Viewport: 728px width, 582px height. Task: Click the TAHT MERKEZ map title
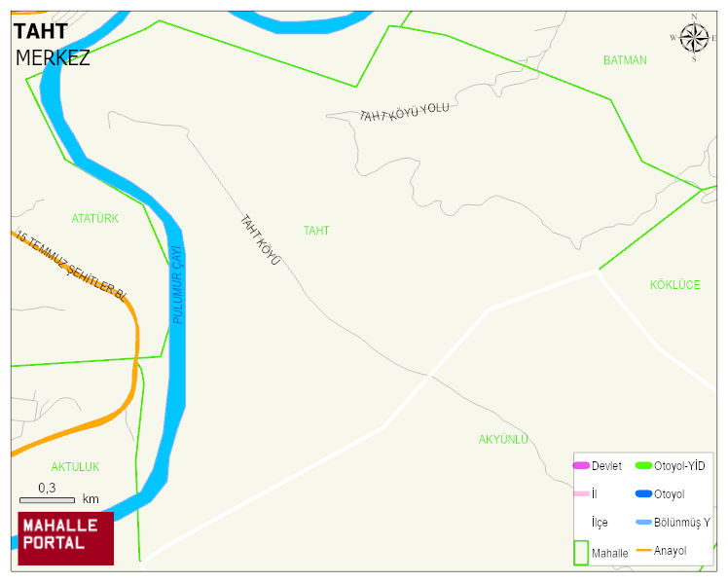pyautogui.click(x=52, y=45)
